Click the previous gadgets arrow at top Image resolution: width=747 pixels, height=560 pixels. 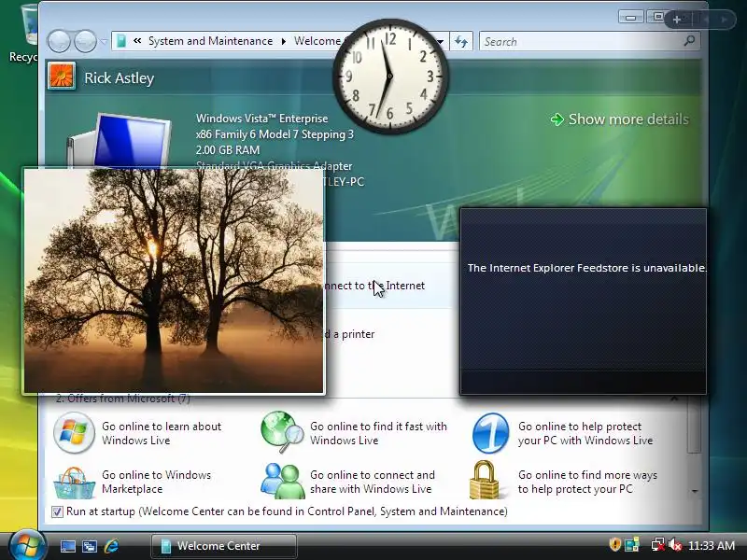[706, 20]
